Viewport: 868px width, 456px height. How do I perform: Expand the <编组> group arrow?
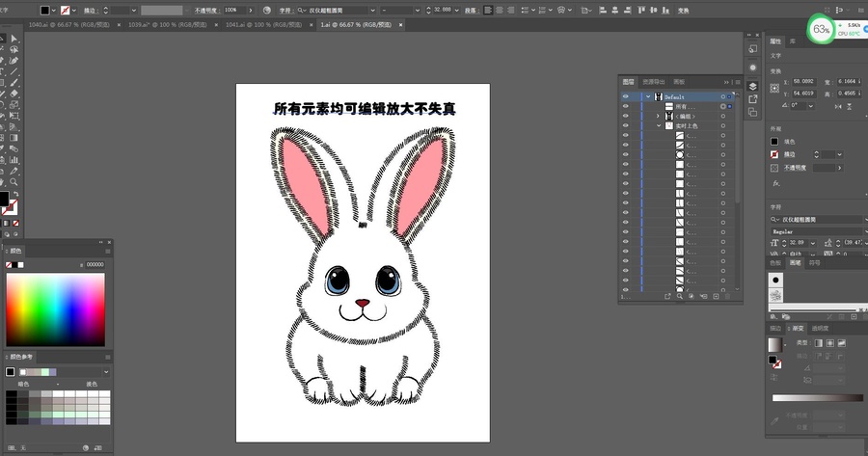(658, 117)
